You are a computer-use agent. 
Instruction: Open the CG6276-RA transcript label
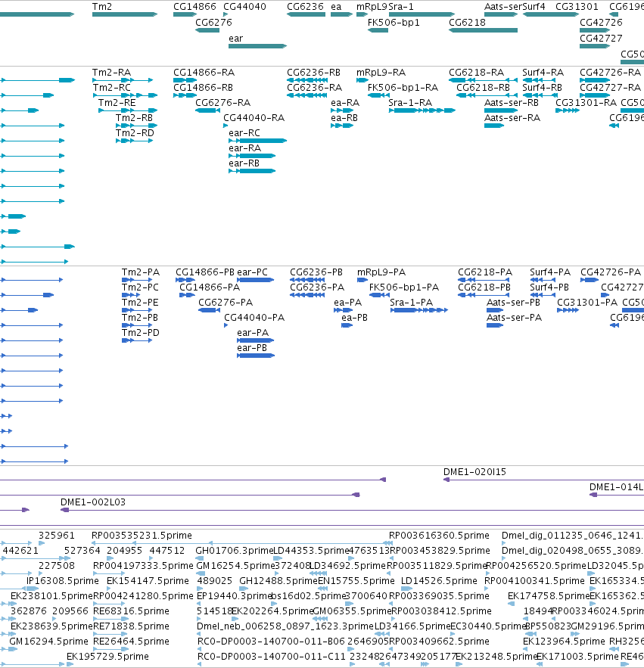pos(223,103)
